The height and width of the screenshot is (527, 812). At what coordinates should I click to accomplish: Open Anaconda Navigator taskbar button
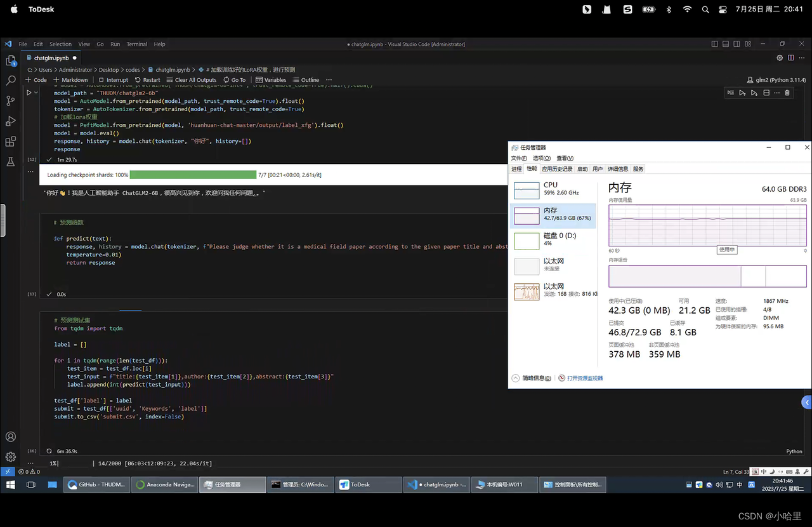point(166,484)
